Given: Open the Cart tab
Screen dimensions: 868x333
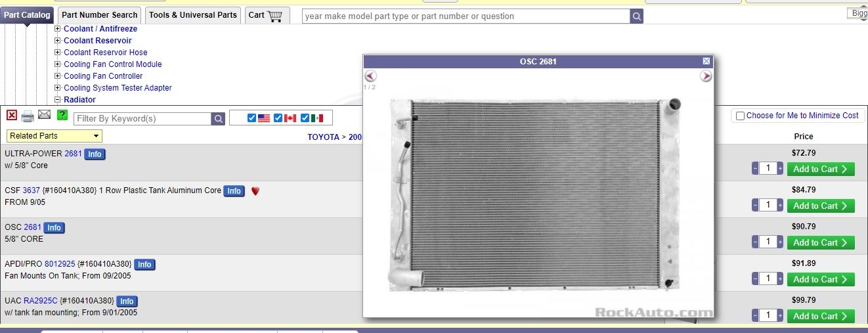Looking at the screenshot, I should click(x=266, y=15).
